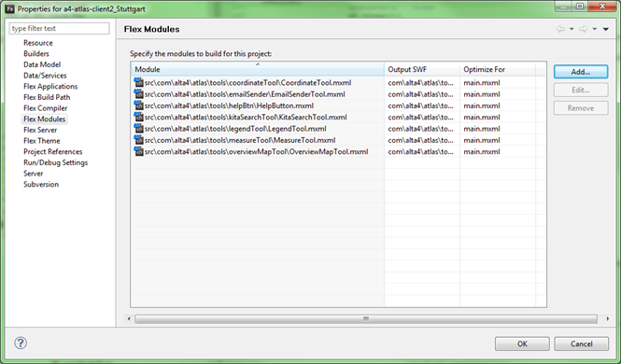This screenshot has width=621, height=364.
Task: Click the horizontal scrollbar right arrow
Action: [608, 318]
